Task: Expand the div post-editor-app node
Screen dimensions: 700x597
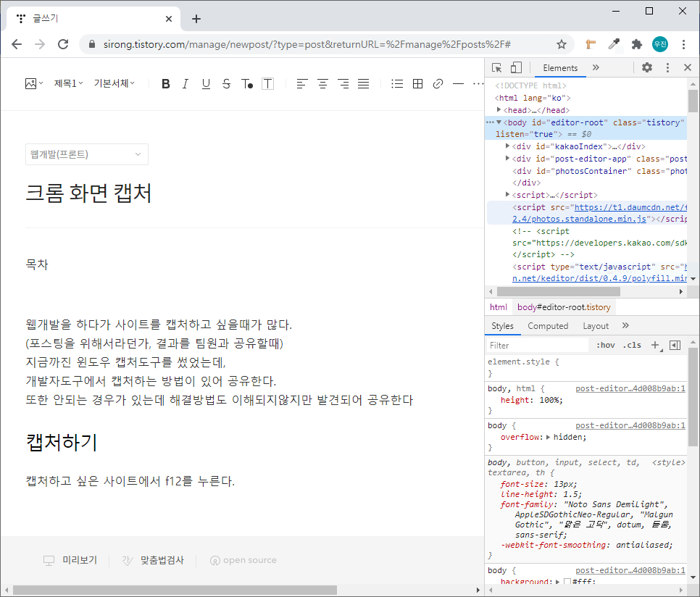Action: tap(507, 158)
